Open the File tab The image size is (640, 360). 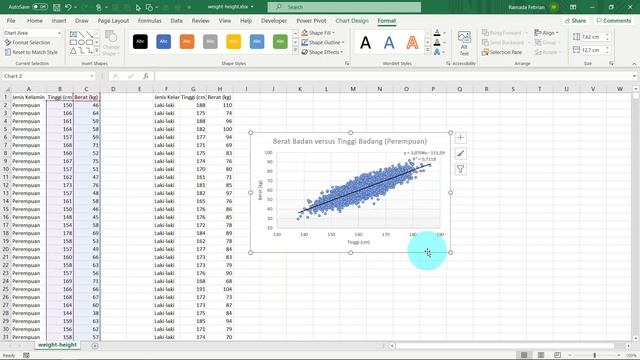coord(11,20)
